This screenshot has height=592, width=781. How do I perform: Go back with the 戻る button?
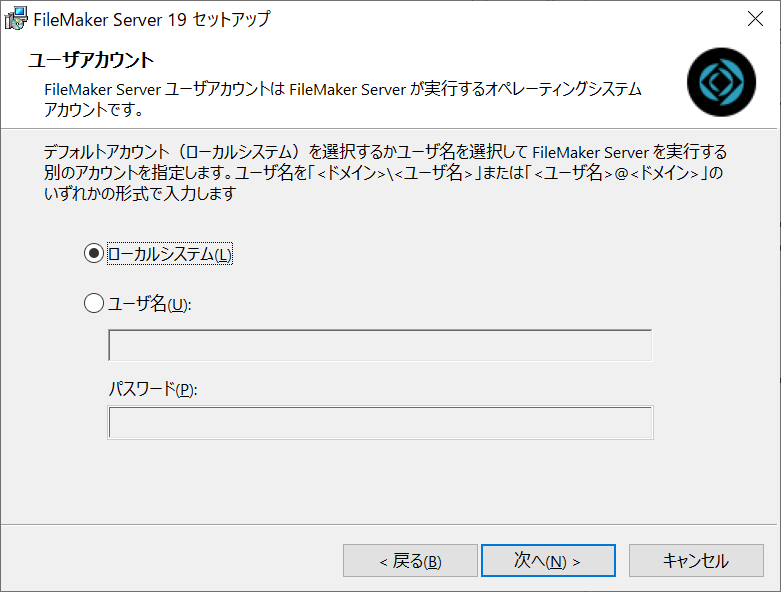point(410,561)
